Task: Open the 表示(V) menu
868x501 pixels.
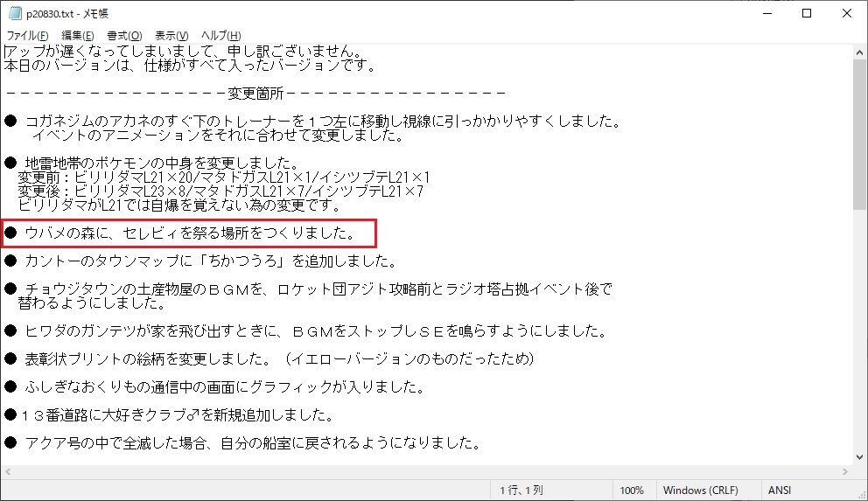Action: point(171,35)
